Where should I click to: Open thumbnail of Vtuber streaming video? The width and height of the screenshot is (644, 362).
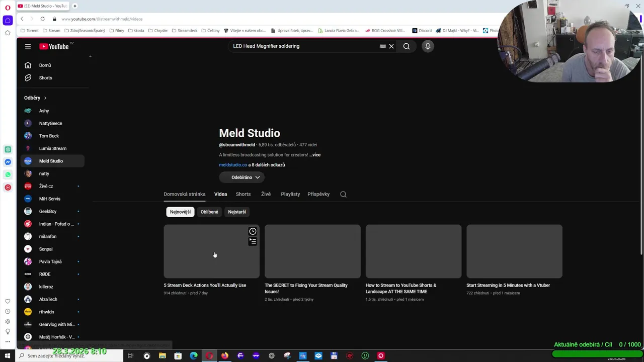514,251
